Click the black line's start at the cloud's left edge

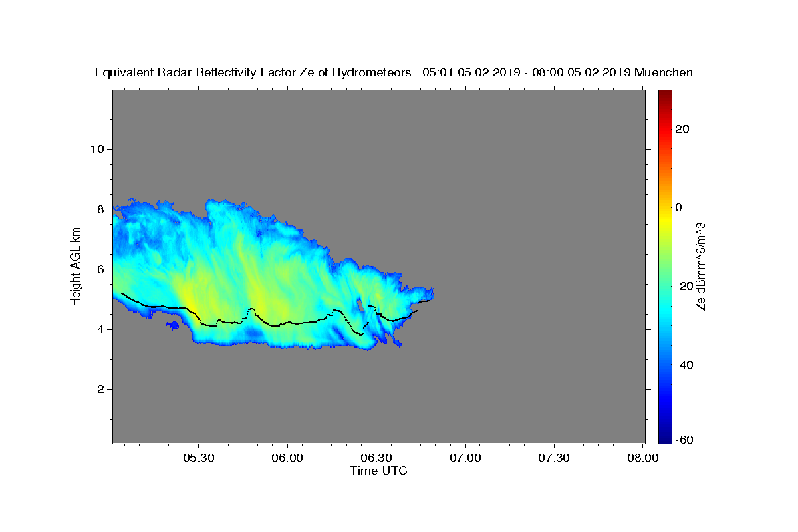(123, 294)
